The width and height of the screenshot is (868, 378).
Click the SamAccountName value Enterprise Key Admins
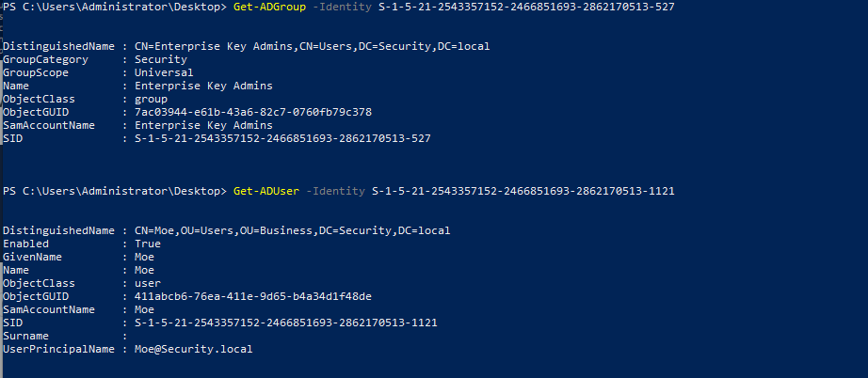(x=203, y=125)
